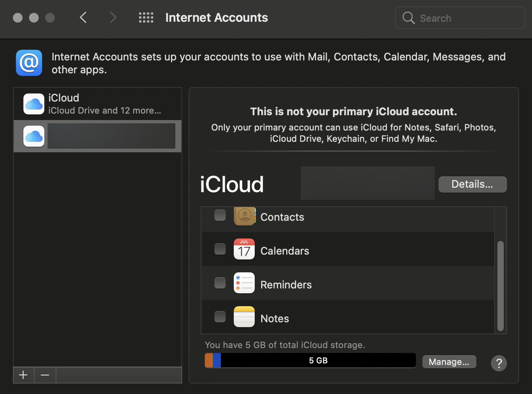Click the services list scrollbar thumb
This screenshot has width=532, height=394.
coord(501,286)
